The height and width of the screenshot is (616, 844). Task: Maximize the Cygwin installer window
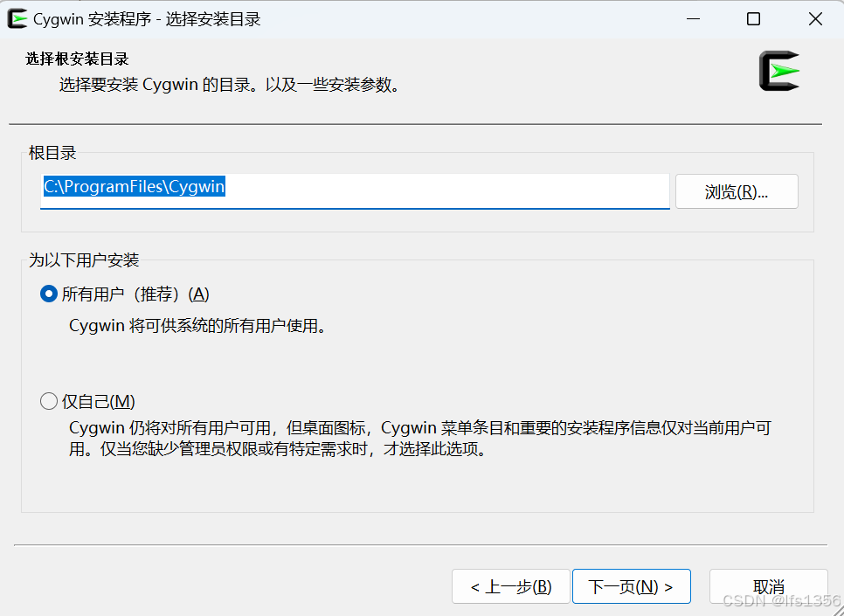click(753, 19)
